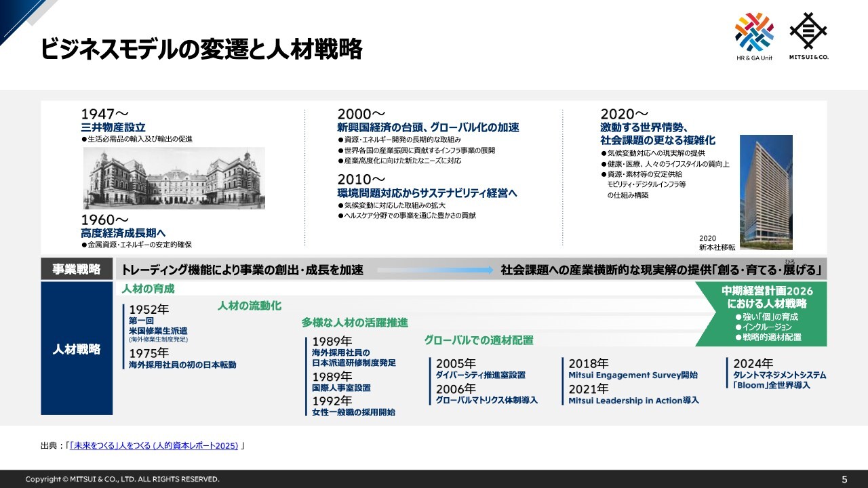Click slide page number 5
The width and height of the screenshot is (868, 488).
pos(844,479)
